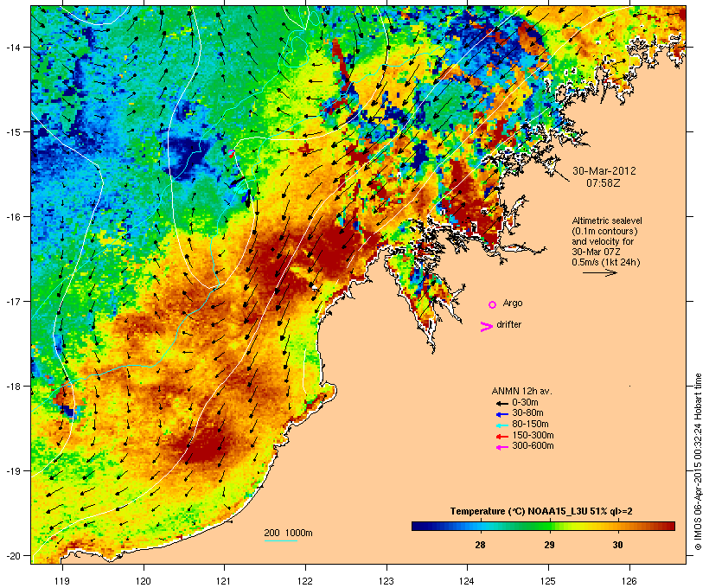Click the longitude label 123
This screenshot has width=709, height=588.
[386, 581]
